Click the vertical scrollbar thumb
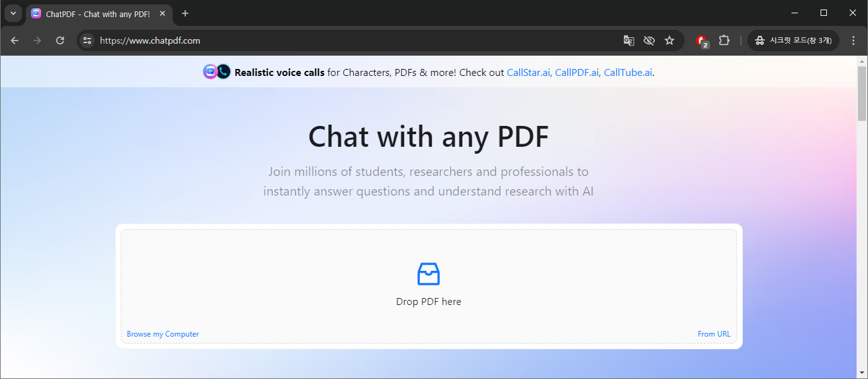 [862, 93]
